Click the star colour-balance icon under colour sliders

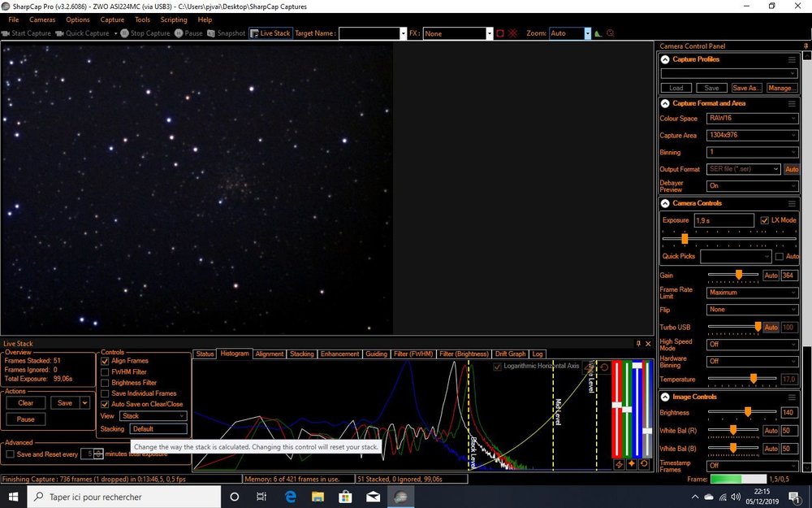point(632,464)
